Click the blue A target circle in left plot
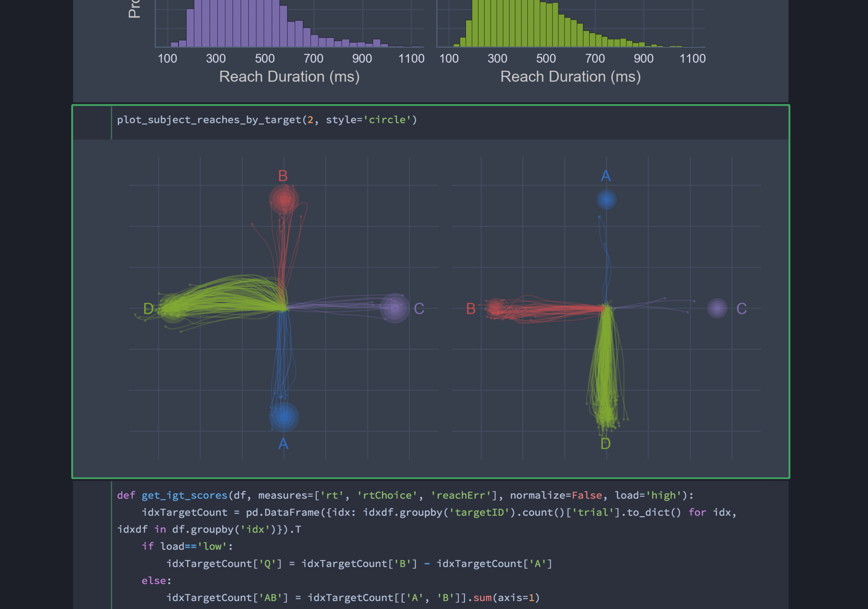The width and height of the screenshot is (868, 609). coord(284,416)
